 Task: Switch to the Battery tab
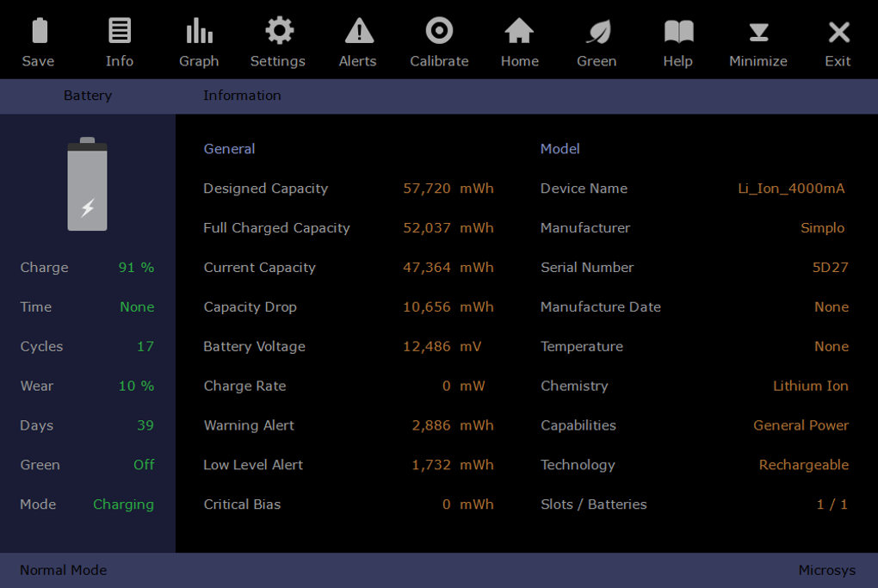coord(87,96)
